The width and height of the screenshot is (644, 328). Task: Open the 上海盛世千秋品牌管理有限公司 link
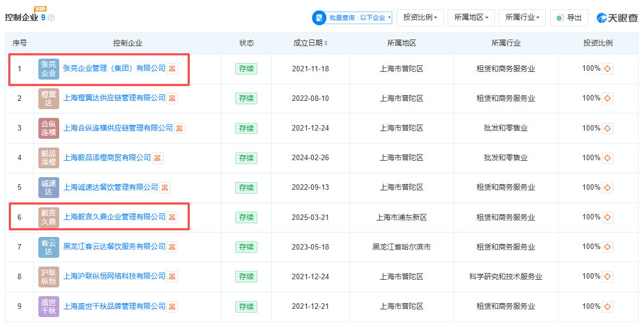click(114, 306)
